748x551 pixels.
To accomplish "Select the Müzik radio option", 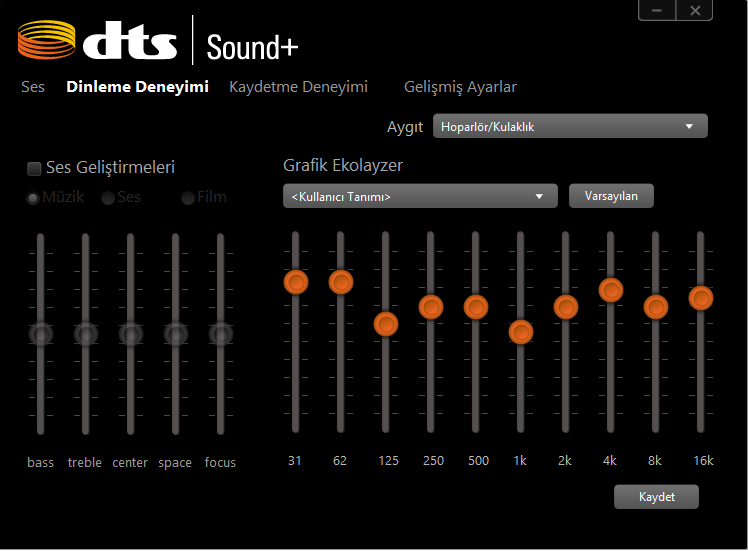I will click(33, 198).
